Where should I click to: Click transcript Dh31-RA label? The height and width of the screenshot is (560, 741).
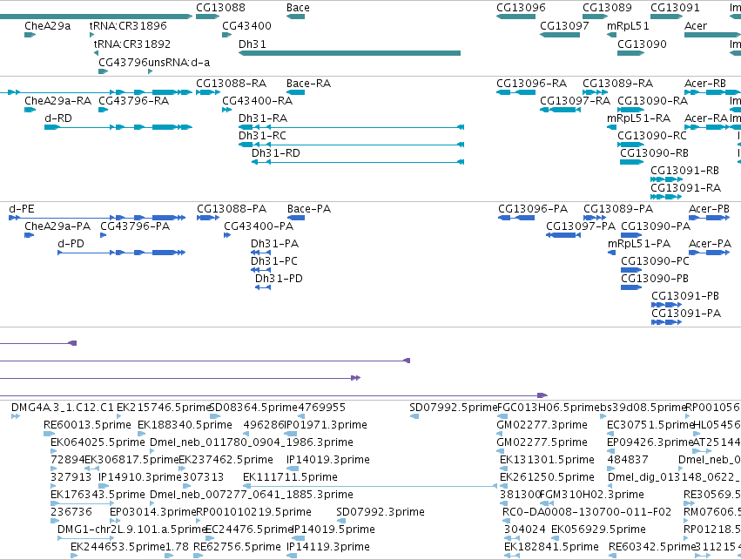click(x=263, y=118)
